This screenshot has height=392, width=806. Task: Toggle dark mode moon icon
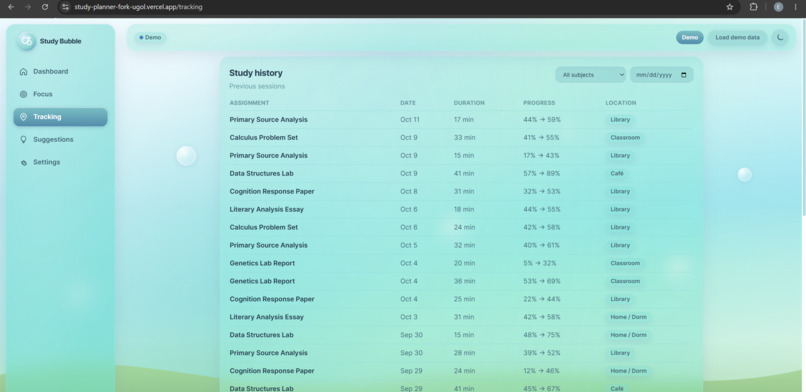(x=780, y=38)
